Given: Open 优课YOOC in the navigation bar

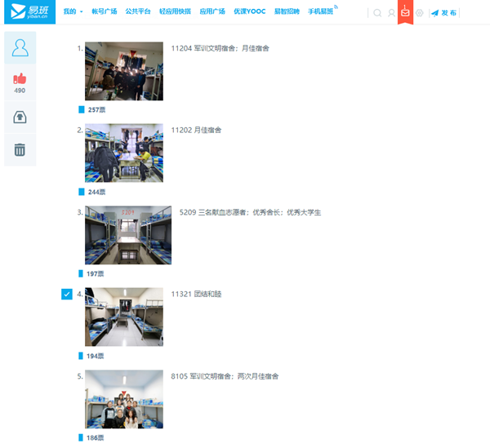Looking at the screenshot, I should point(249,11).
